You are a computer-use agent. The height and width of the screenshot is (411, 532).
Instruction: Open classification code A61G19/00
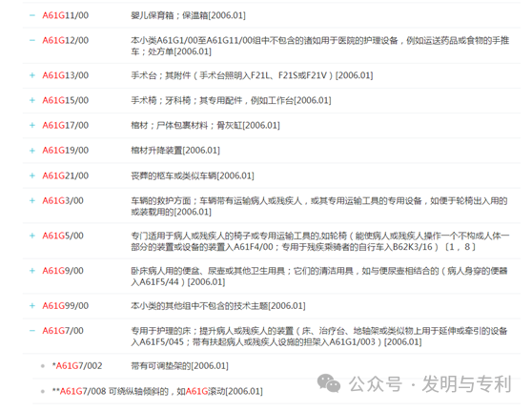point(66,151)
